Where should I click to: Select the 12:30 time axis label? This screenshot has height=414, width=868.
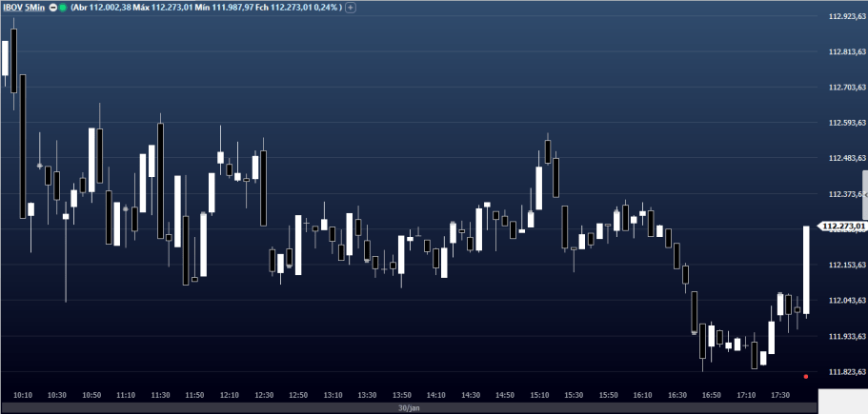point(264,394)
